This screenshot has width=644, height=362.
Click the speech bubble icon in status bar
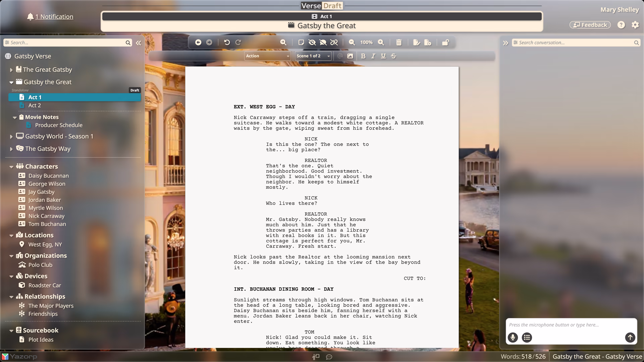pos(329,357)
